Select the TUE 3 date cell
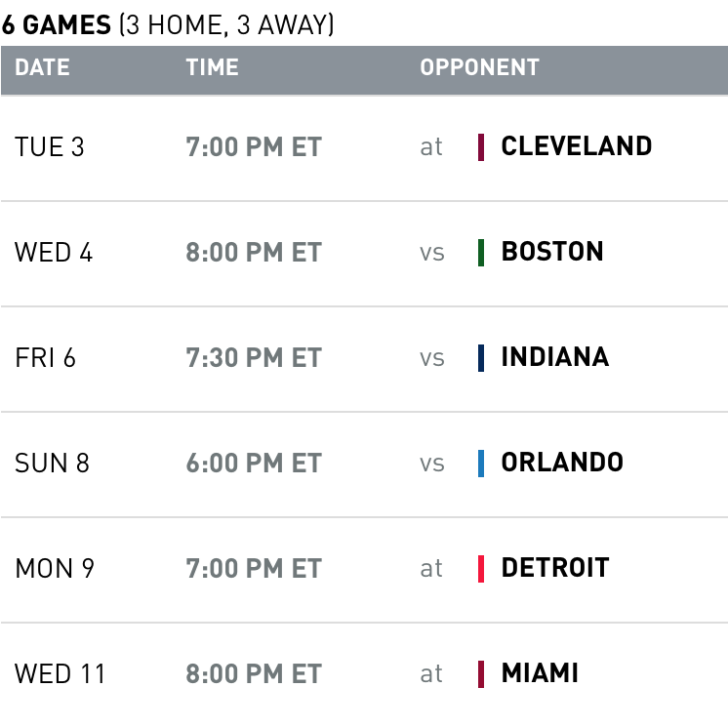This screenshot has height=728, width=728. (x=50, y=147)
